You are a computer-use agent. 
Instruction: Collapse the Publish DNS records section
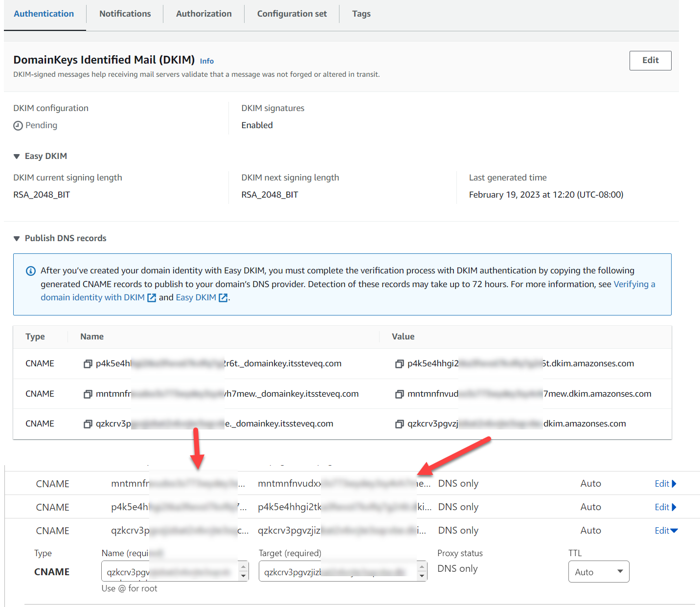tap(17, 239)
